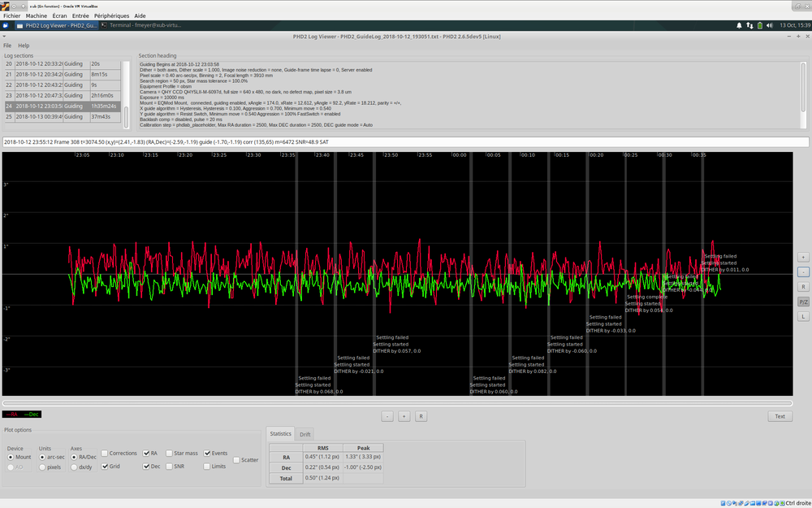The image size is (812, 508).
Task: Click horizontal zoom out minus button below graph
Action: pos(387,416)
